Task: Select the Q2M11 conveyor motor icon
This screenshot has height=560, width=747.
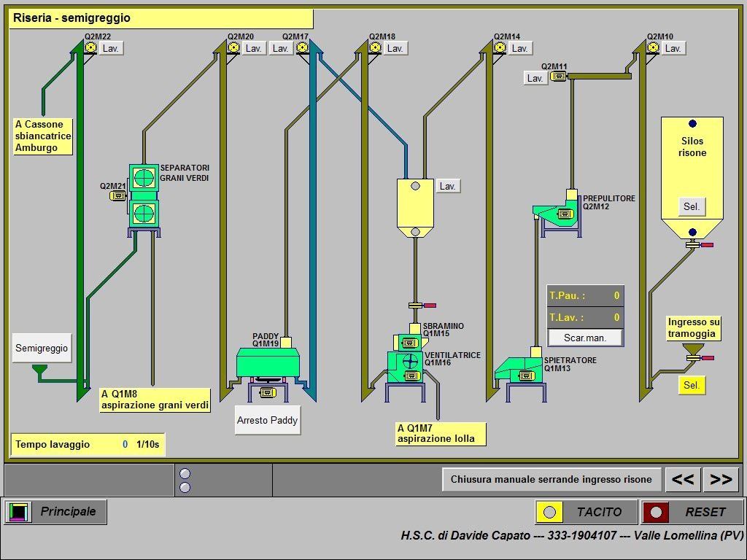Action: (558, 76)
